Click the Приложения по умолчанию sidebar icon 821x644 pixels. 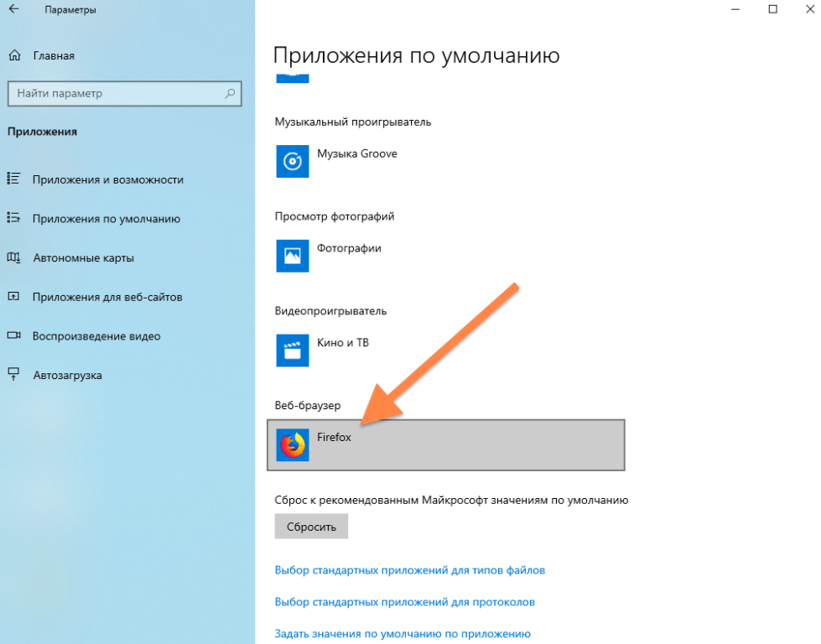point(13,217)
